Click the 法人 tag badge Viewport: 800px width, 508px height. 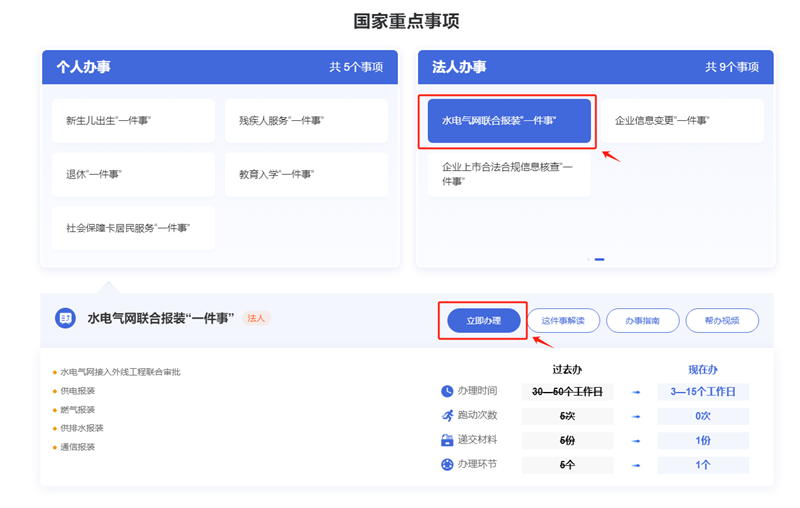[256, 318]
